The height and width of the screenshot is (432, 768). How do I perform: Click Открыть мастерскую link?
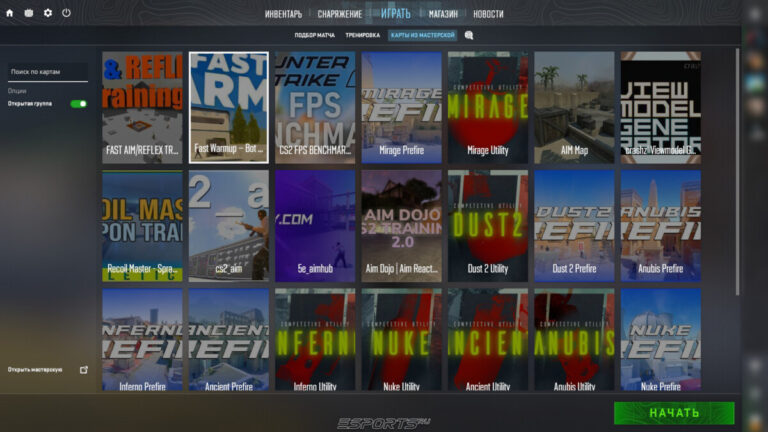pyautogui.click(x=35, y=370)
